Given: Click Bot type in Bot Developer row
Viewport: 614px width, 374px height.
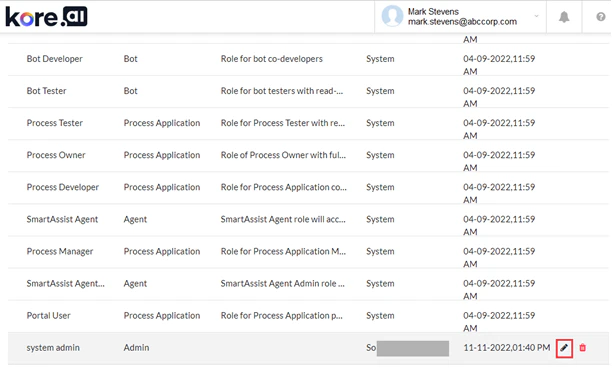Looking at the screenshot, I should coord(130,59).
